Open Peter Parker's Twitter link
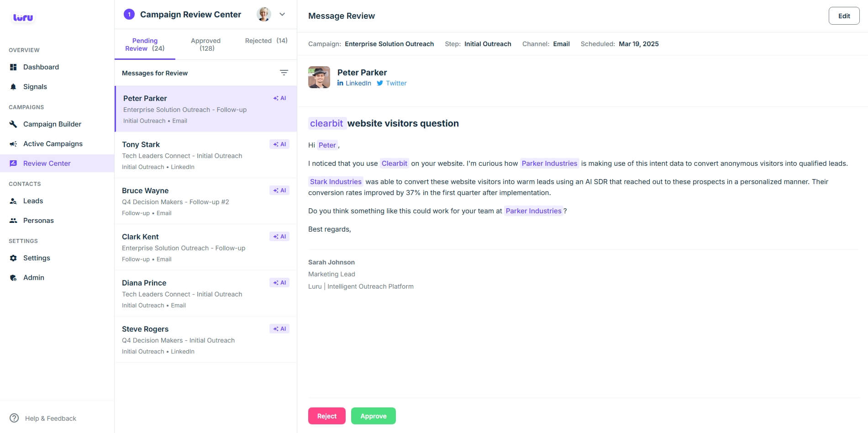 pos(392,83)
